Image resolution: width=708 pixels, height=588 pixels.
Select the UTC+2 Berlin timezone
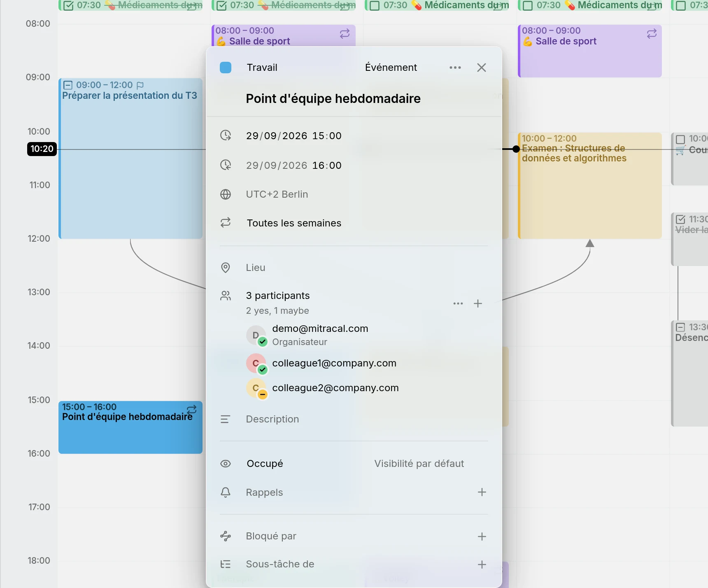pos(277,194)
